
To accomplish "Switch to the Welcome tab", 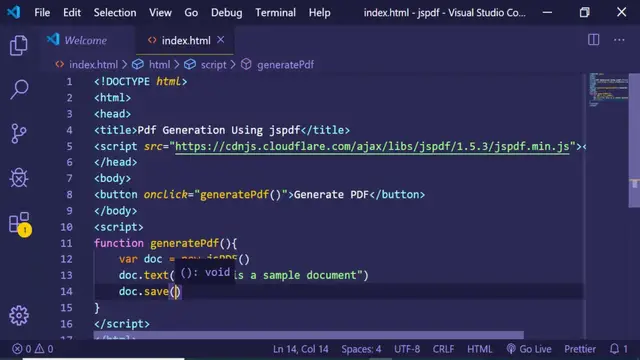I will 85,40.
